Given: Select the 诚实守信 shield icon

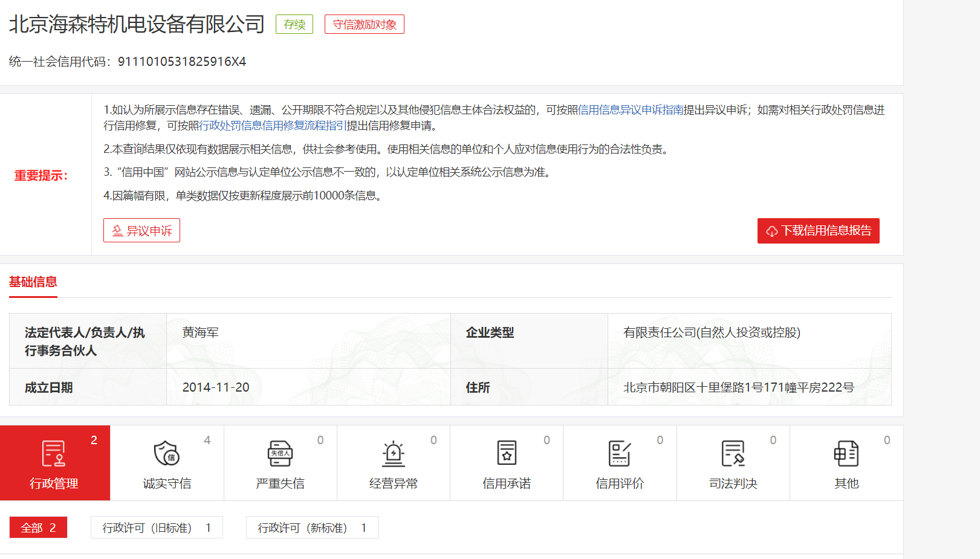Looking at the screenshot, I should (x=167, y=453).
